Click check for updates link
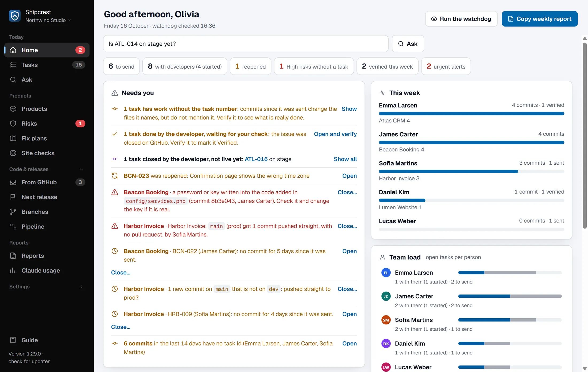This screenshot has width=588, height=372. tap(29, 361)
